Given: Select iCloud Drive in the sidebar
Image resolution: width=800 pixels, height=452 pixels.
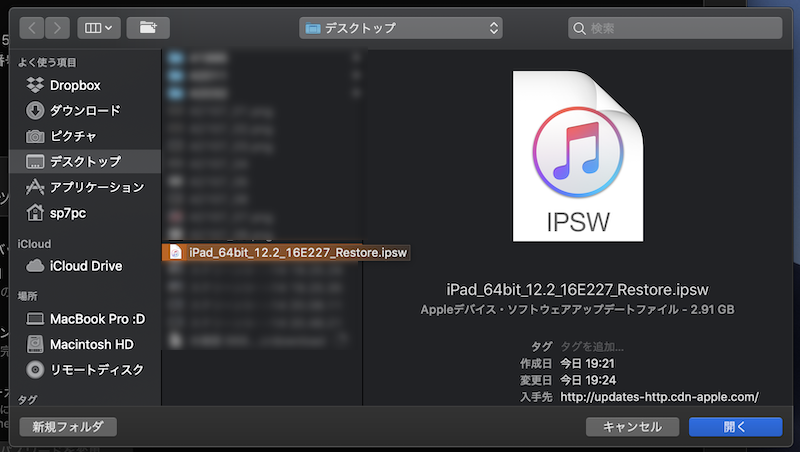Looking at the screenshot, I should pyautogui.click(x=85, y=266).
